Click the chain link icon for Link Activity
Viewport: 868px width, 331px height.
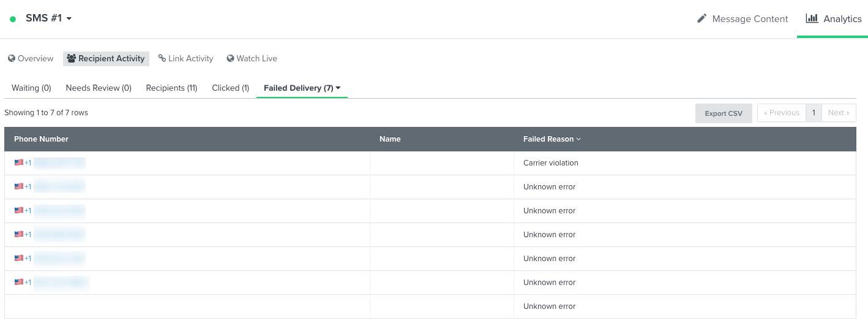click(162, 58)
